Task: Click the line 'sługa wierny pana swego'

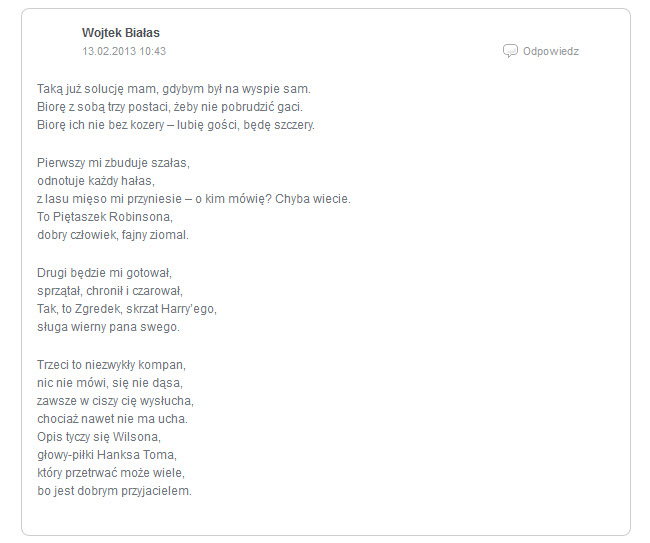Action: pos(108,327)
